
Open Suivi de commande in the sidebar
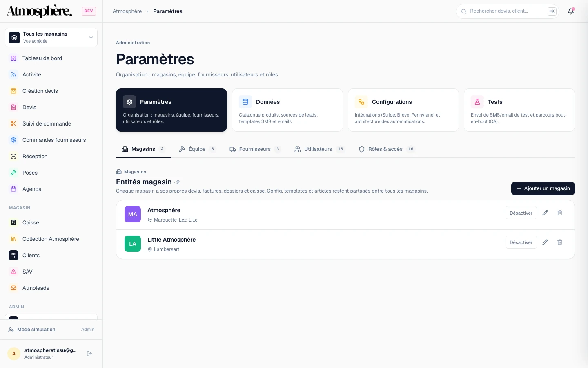pyautogui.click(x=51, y=123)
